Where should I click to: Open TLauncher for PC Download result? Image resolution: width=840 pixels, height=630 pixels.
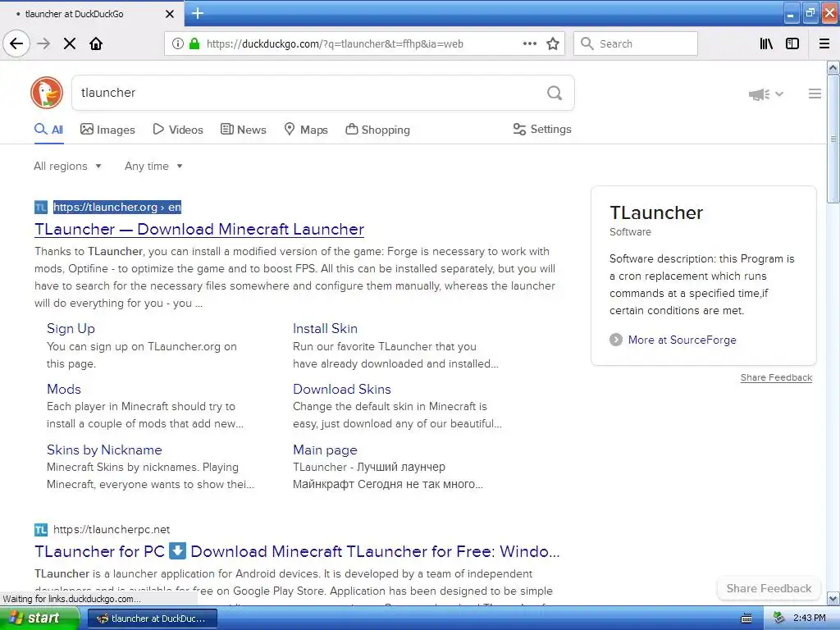(x=297, y=551)
